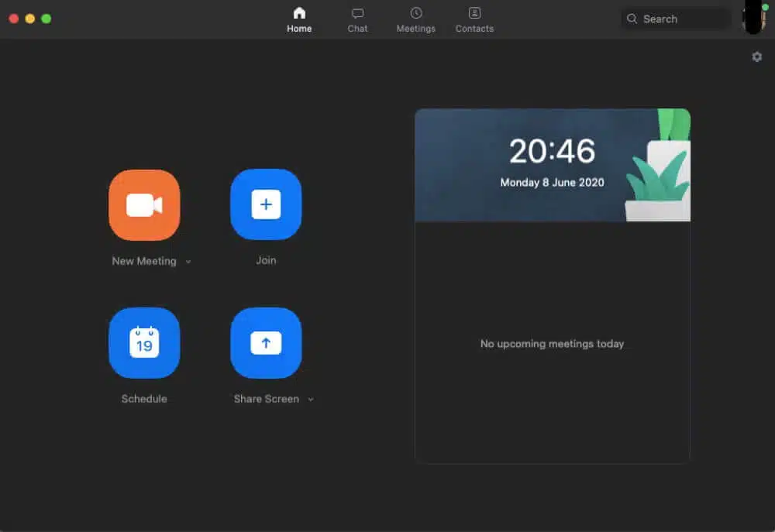Start a New Meeting with the orange camera icon
Screen dimensions: 775x532
pyautogui.click(x=144, y=204)
